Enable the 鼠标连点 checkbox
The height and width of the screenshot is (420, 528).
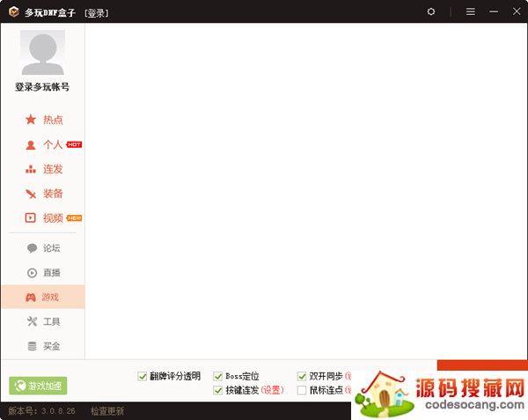point(302,390)
